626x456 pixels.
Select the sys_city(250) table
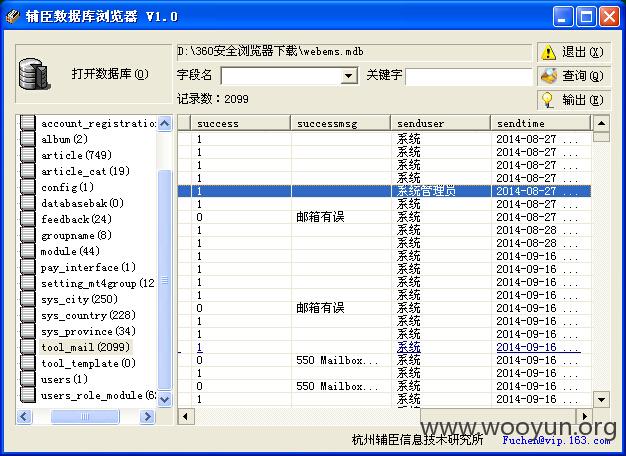tap(79, 299)
